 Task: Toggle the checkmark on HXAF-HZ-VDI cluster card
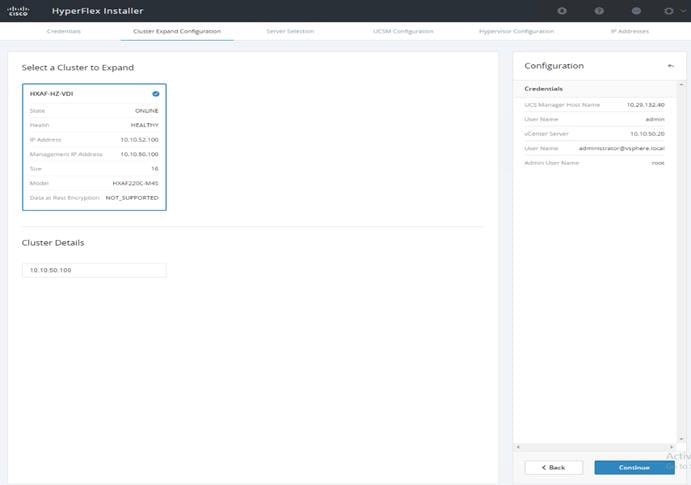pos(156,93)
